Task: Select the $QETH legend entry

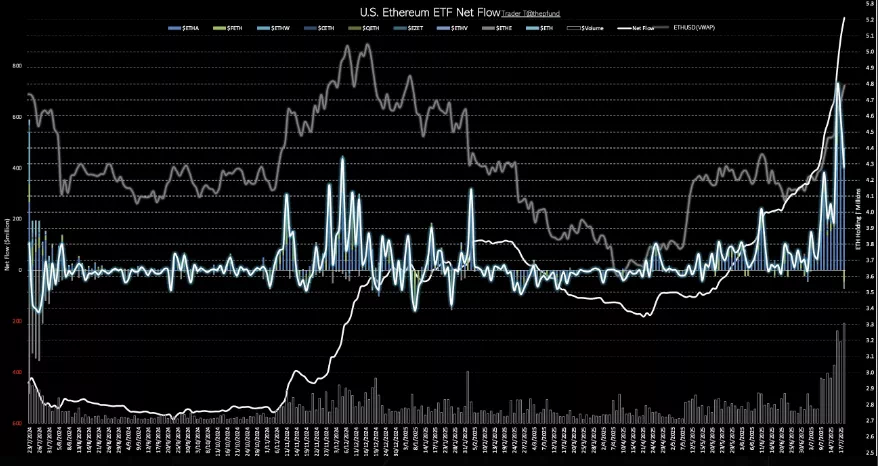Action: (x=363, y=27)
